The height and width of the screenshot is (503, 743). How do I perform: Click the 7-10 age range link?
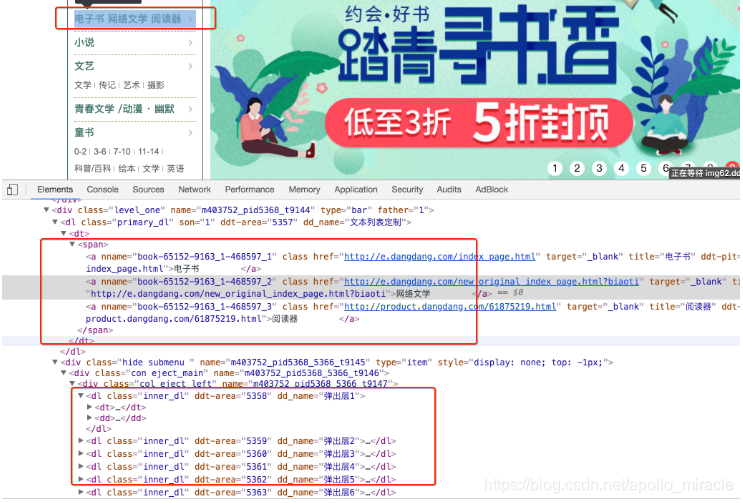click(x=122, y=152)
